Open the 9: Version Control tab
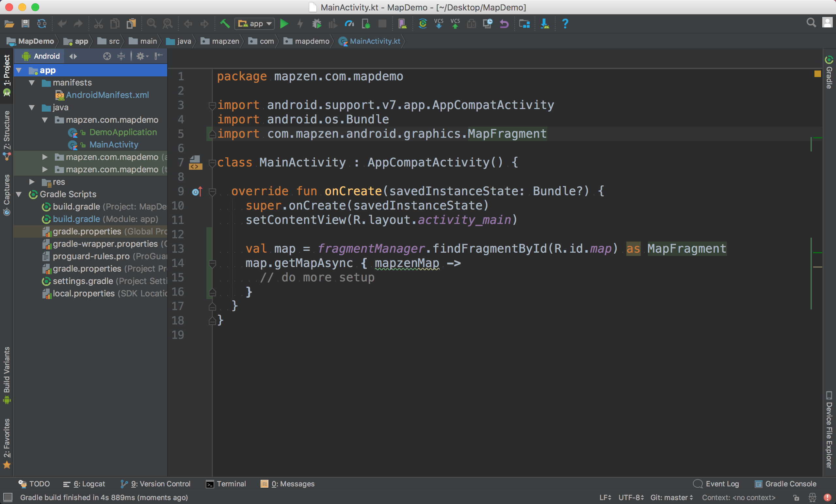Screen dimensions: 836x504 coord(155,484)
